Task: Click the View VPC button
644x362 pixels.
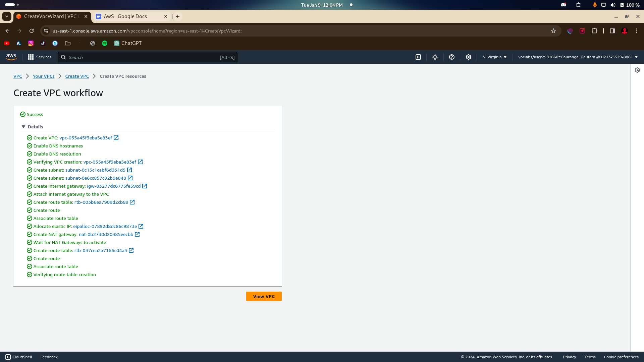Action: click(x=264, y=296)
